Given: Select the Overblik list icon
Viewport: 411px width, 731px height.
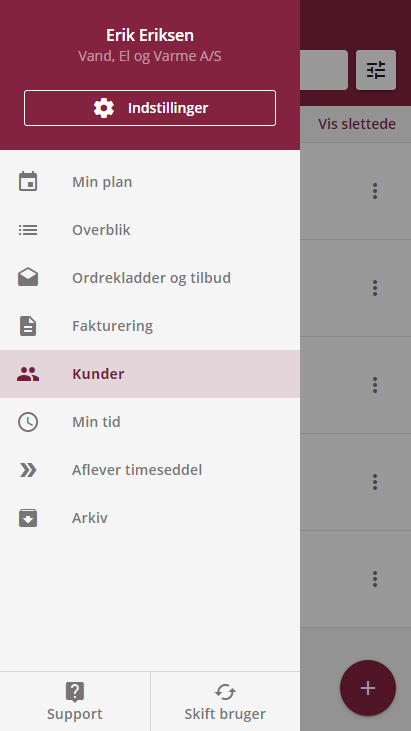Looking at the screenshot, I should click(28, 230).
